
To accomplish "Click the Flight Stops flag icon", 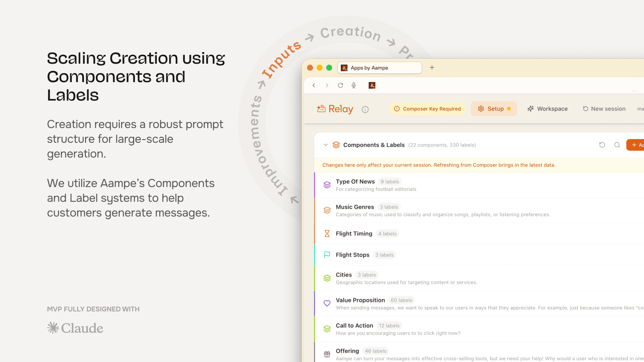I will 327,255.
